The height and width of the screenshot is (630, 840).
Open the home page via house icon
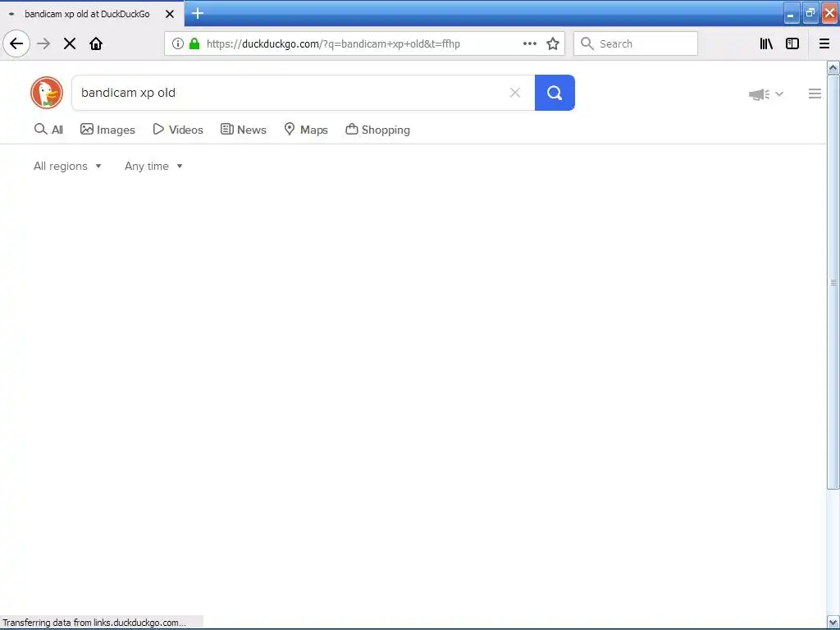(x=96, y=43)
